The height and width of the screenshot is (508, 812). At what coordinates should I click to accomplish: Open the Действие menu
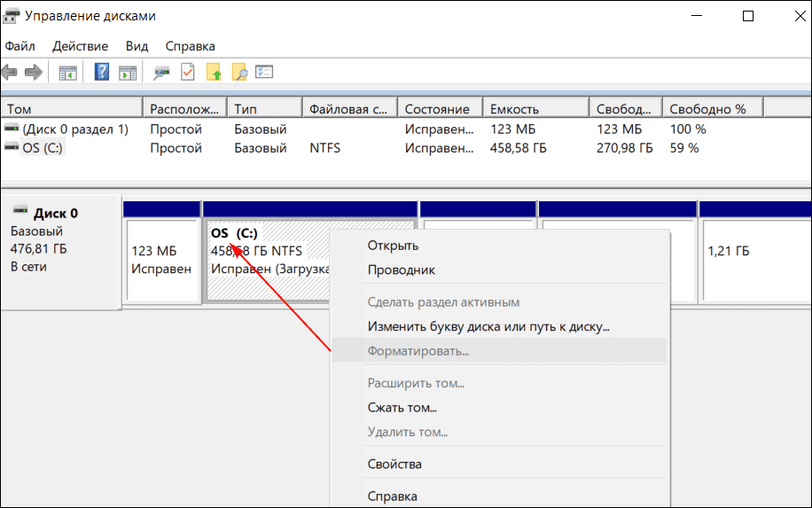pos(80,46)
